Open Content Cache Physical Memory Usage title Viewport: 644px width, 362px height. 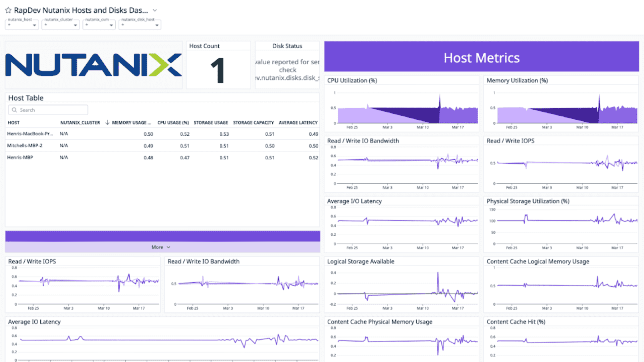380,322
